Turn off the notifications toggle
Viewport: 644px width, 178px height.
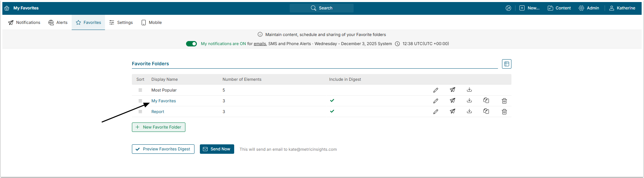coord(191,44)
